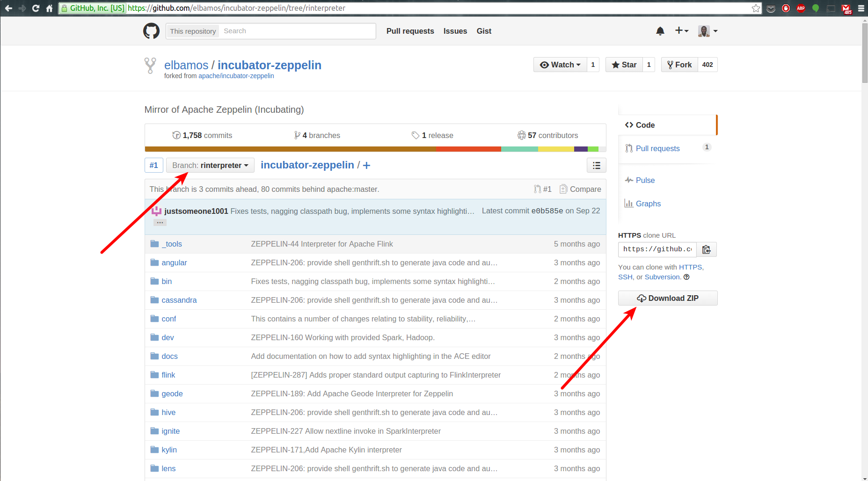Viewport: 868px width, 481px height.
Task: Toggle file list view icon button
Action: (x=597, y=165)
